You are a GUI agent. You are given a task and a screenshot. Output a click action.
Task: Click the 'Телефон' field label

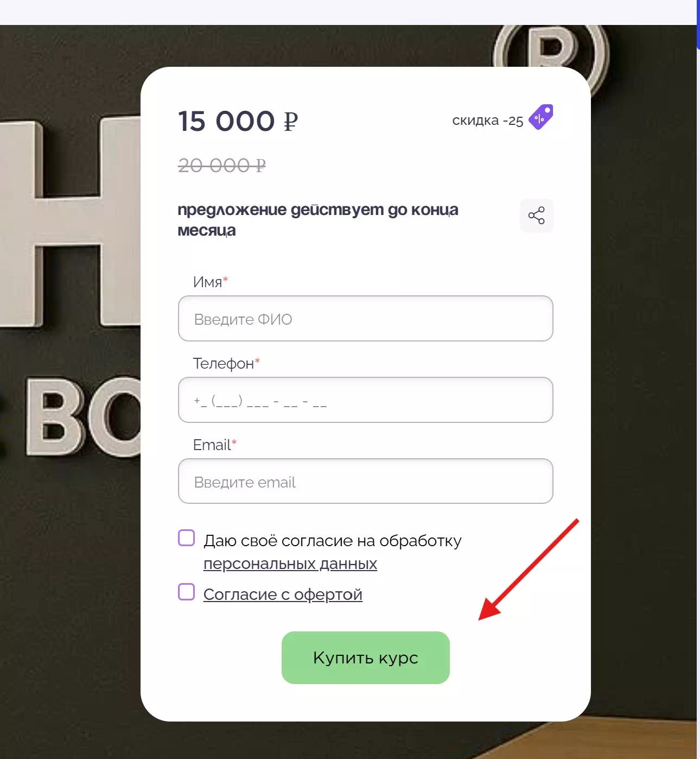[224, 363]
